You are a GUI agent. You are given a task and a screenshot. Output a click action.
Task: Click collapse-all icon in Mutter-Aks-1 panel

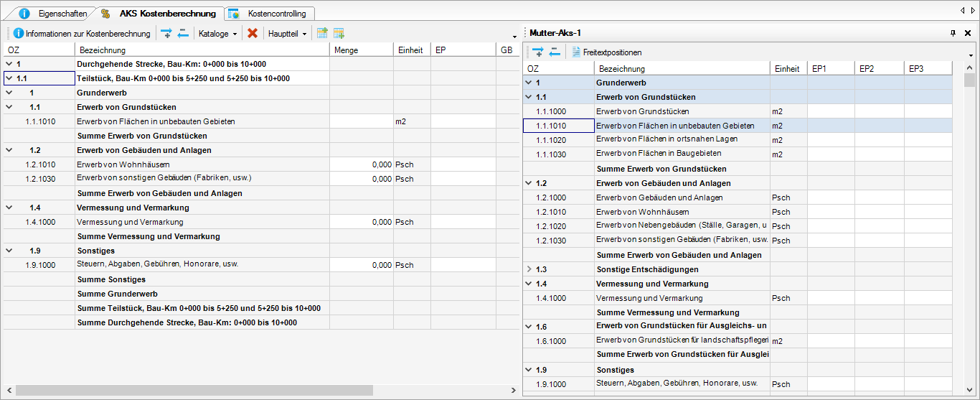click(555, 52)
